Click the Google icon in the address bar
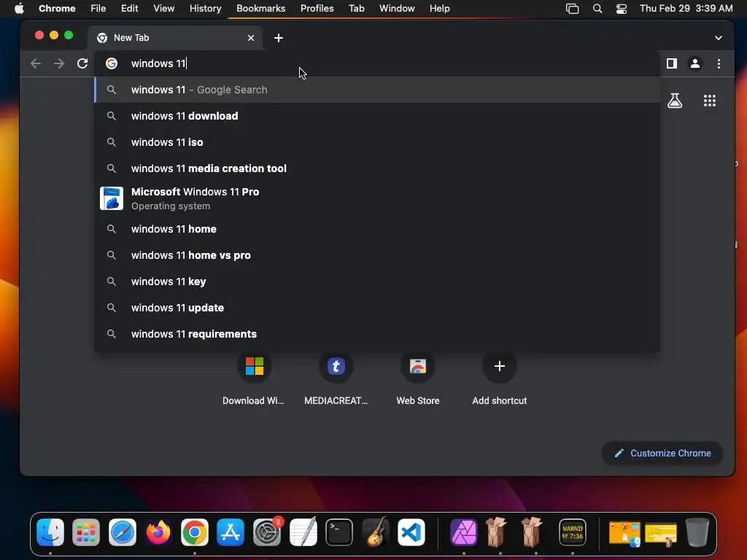Screen dimensions: 747x560 point(112,63)
